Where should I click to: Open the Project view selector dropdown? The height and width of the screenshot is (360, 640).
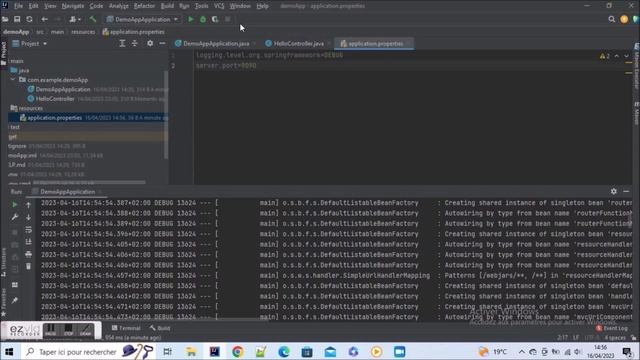point(30,43)
